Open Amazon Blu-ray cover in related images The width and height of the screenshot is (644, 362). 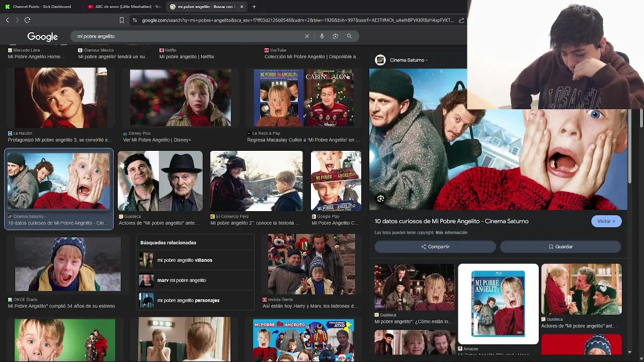(x=498, y=304)
